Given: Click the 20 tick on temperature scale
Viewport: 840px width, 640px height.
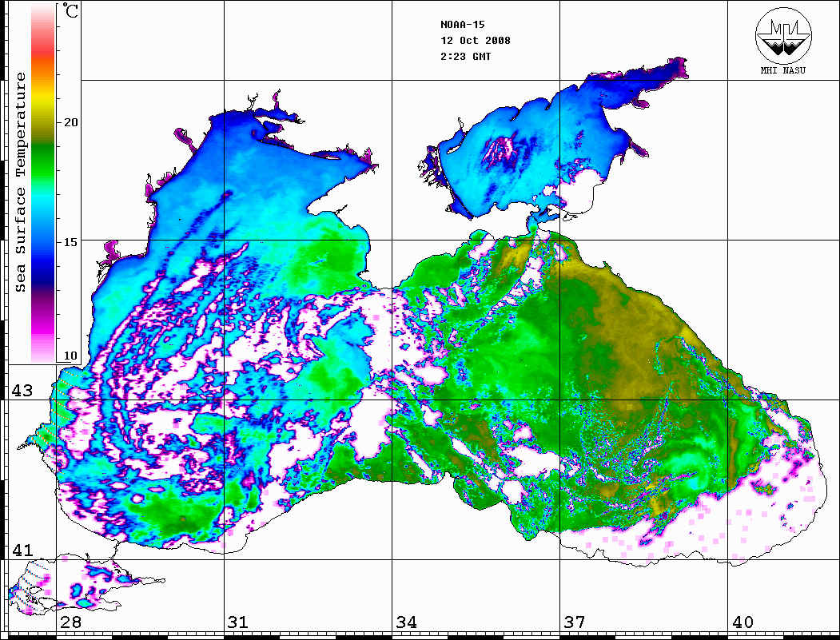Looking at the screenshot, I should (x=70, y=122).
